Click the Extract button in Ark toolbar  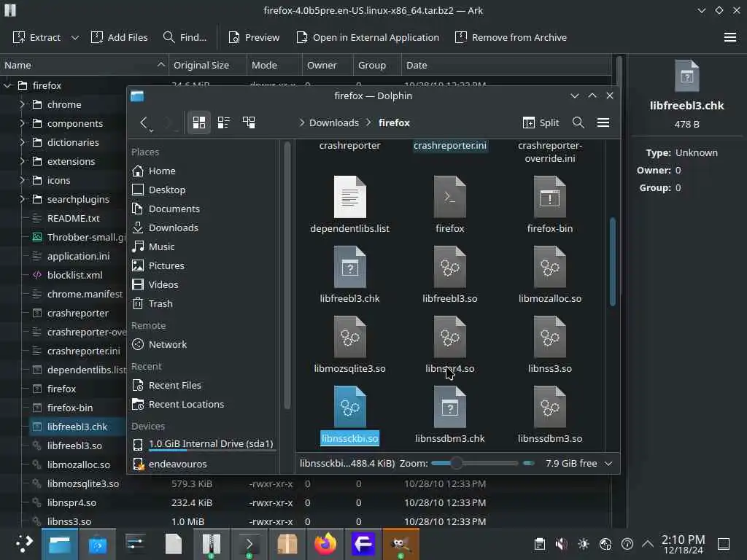point(36,37)
